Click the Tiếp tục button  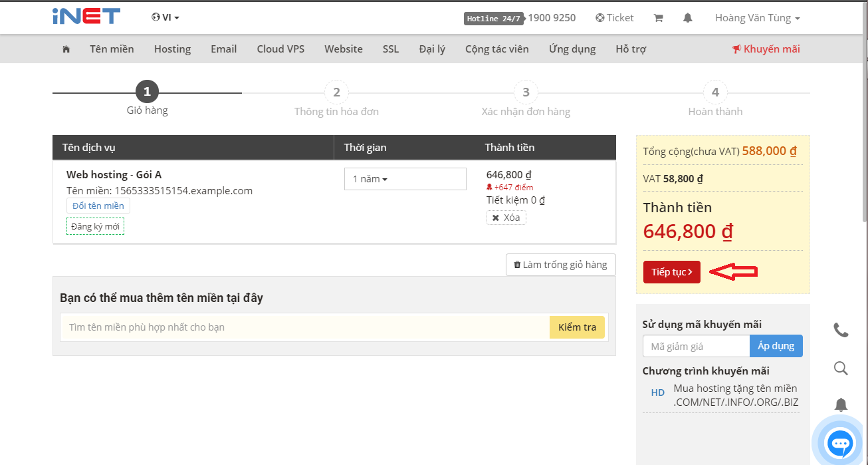click(x=671, y=272)
